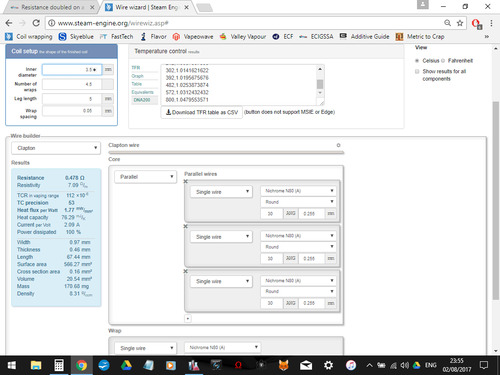Launch the Calculator from the taskbar
The image size is (500, 375).
click(59, 365)
